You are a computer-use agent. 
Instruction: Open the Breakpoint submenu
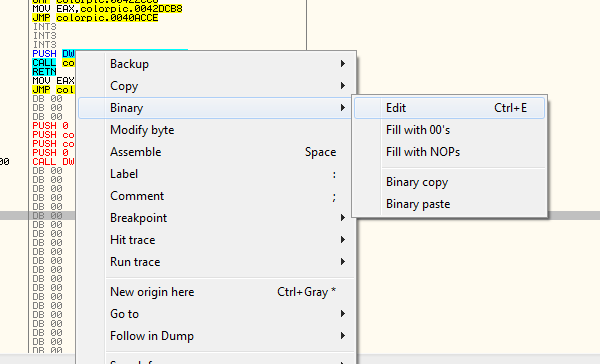point(216,218)
